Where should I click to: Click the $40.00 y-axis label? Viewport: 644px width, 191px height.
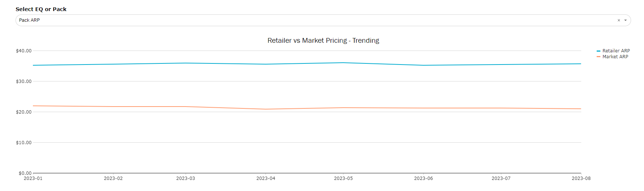point(24,51)
